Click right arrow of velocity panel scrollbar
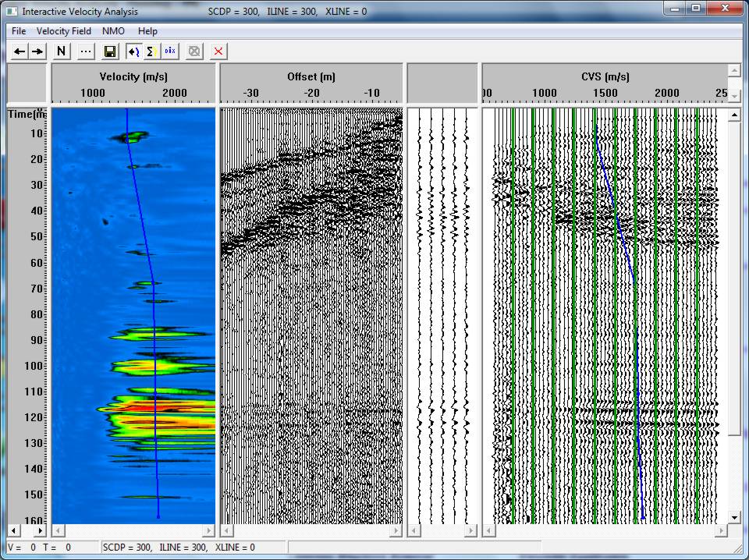This screenshot has height=560, width=749. click(209, 530)
